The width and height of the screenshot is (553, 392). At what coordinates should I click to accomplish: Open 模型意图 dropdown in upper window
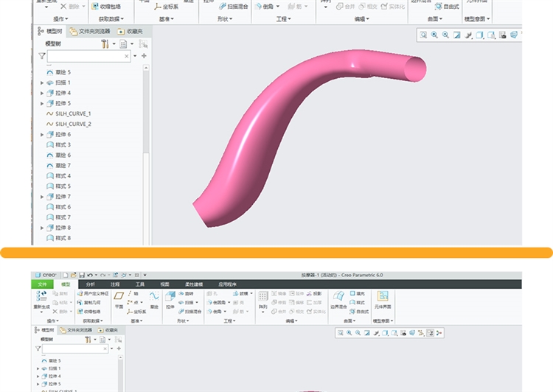[477, 19]
